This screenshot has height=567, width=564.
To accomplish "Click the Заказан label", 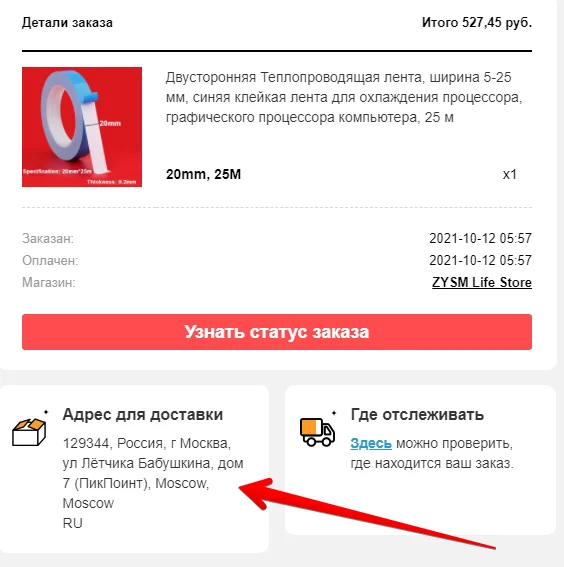I will (48, 239).
